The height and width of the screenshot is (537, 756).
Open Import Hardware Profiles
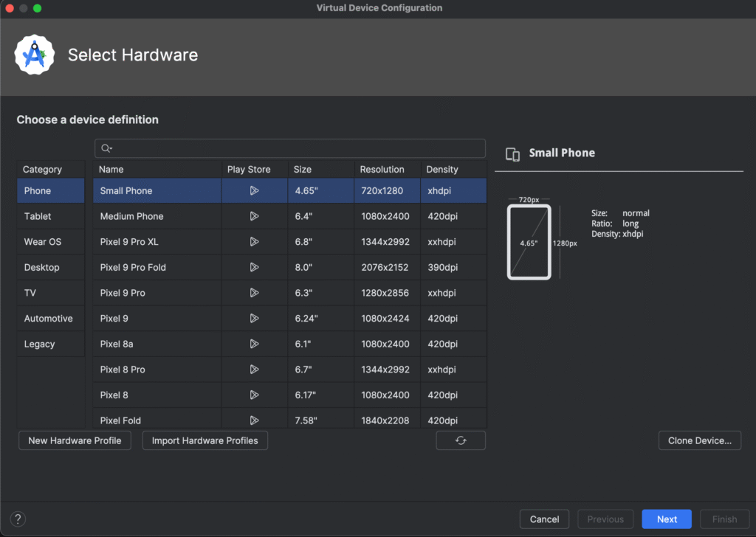(205, 440)
